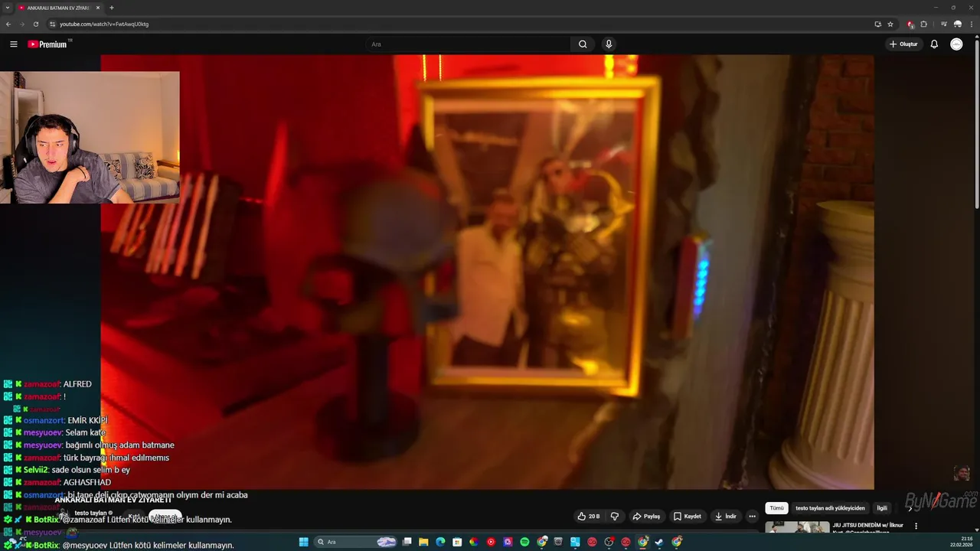
Task: Click the browser back arrow
Action: pyautogui.click(x=8, y=24)
